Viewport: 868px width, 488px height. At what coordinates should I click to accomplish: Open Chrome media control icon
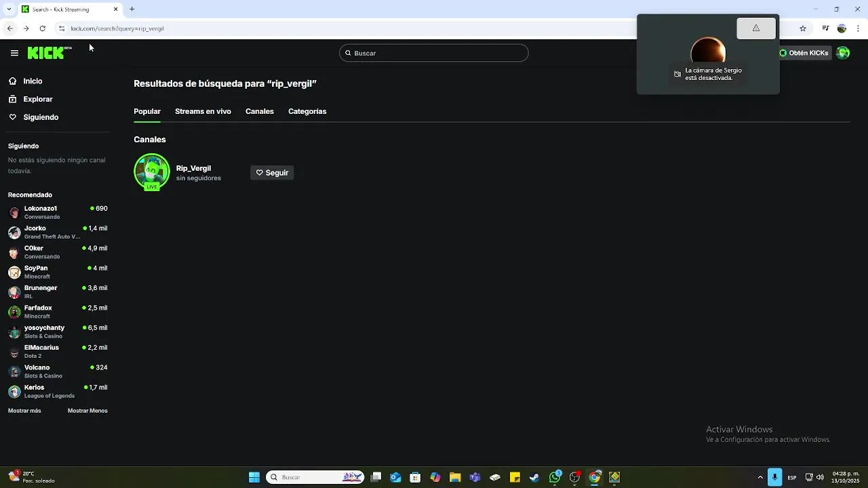[x=825, y=28]
